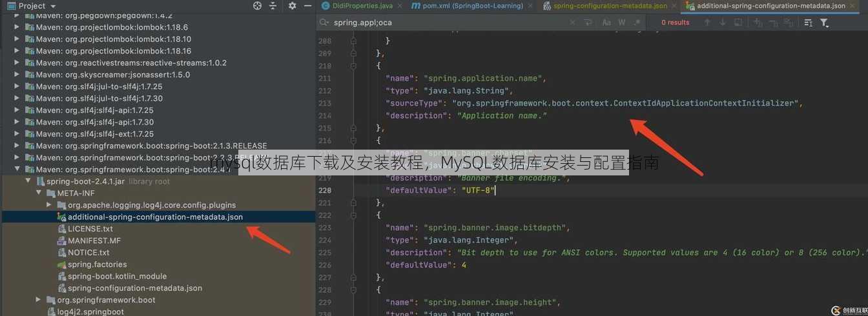Viewport: 868px width, 316px height.
Task: Fold the JSON block at line 222
Action: (x=353, y=215)
